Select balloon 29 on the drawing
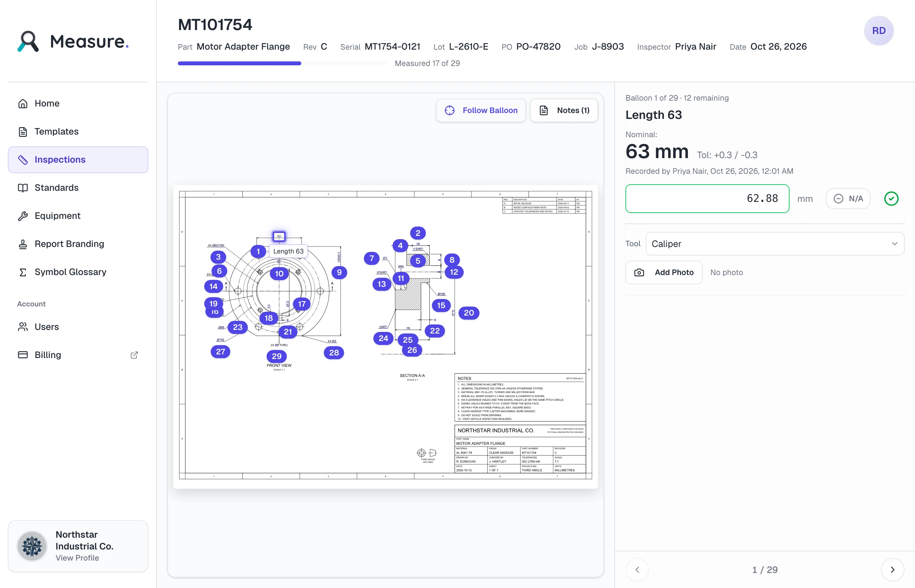915x588 pixels. [276, 356]
